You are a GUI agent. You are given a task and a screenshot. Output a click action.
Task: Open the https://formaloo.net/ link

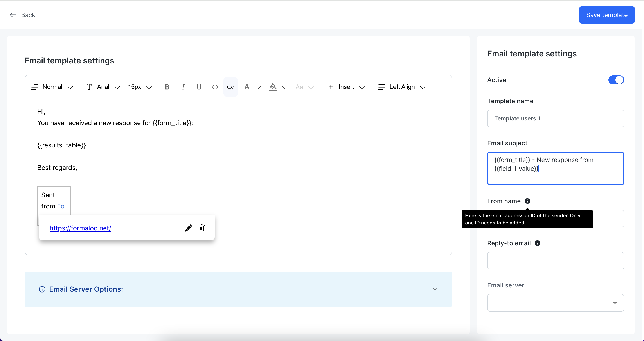[x=80, y=228]
